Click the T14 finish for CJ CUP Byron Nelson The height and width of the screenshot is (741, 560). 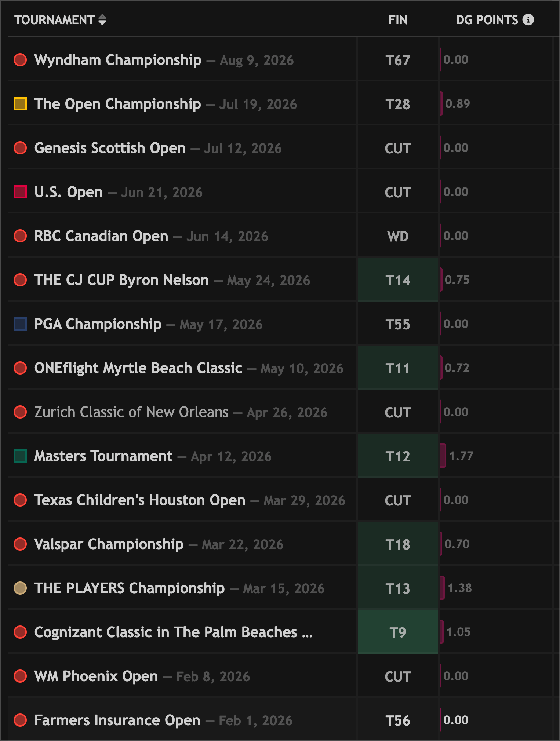(x=398, y=280)
